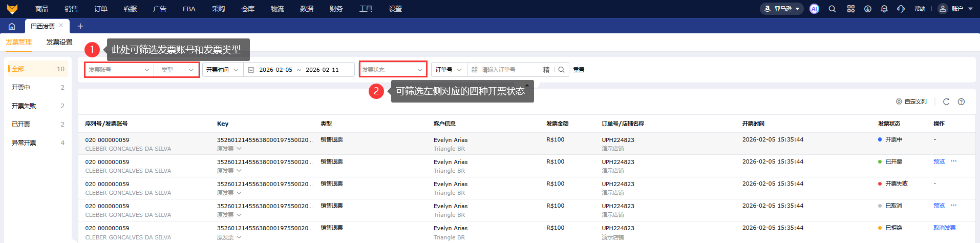The image size is (980, 243).
Task: Expand 原发票 in the 开票中 row
Action: click(x=229, y=149)
